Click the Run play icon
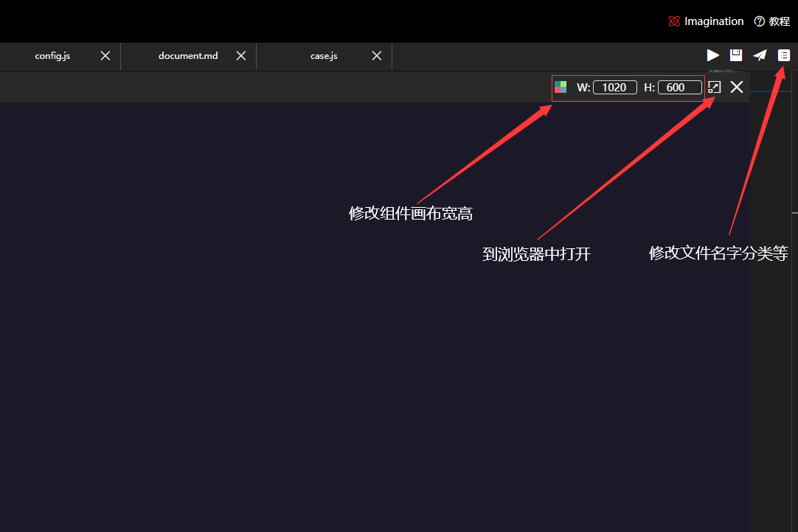Image resolution: width=798 pixels, height=532 pixels. coord(712,55)
